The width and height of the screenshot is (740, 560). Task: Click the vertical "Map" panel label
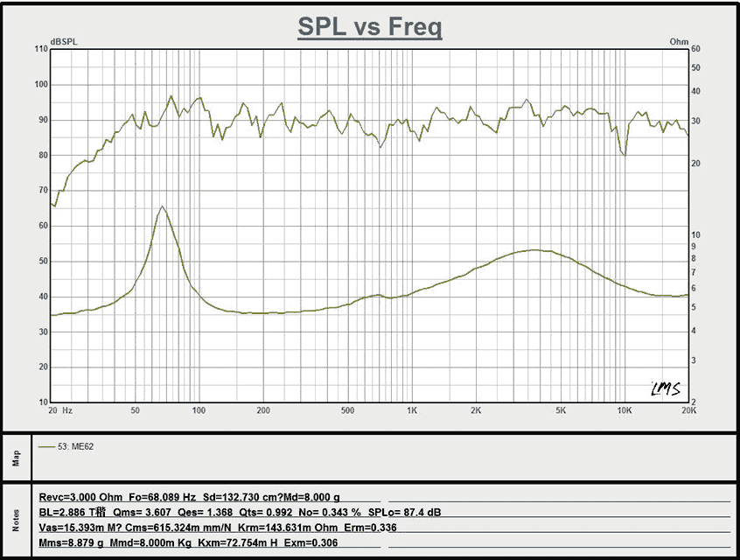(x=17, y=458)
